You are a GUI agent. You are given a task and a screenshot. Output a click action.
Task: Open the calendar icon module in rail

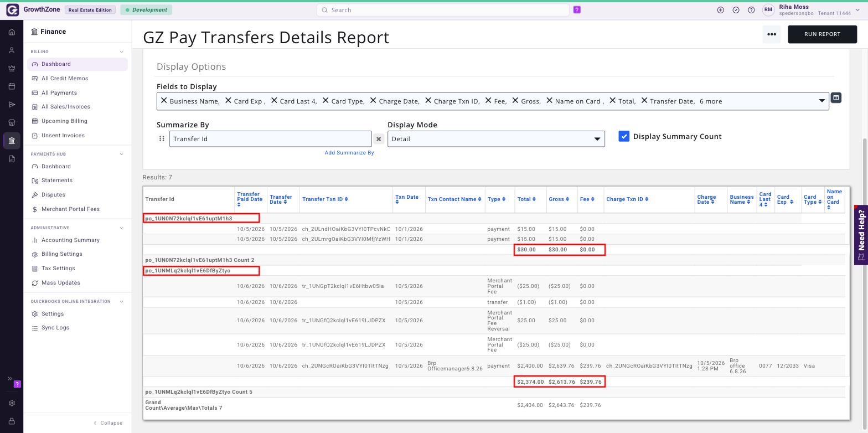click(x=12, y=86)
